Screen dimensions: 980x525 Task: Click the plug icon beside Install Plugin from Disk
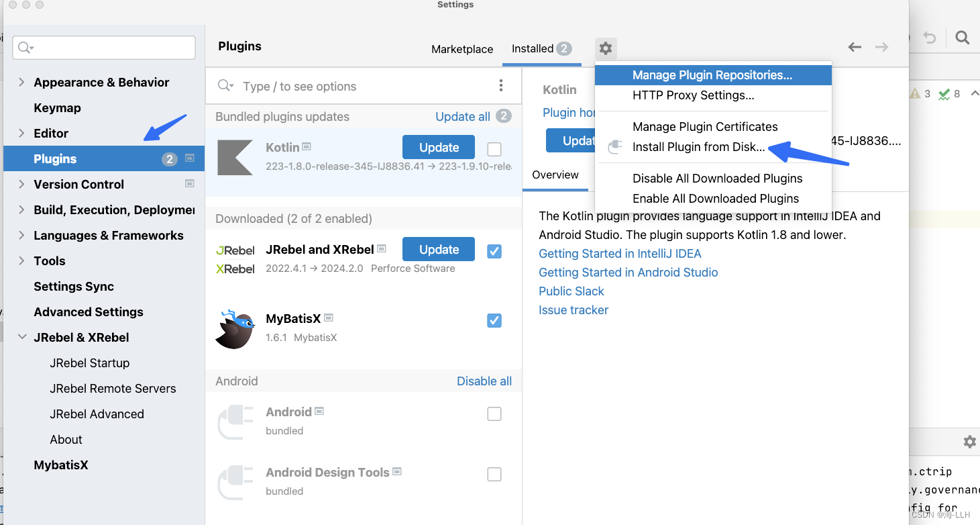pos(615,147)
